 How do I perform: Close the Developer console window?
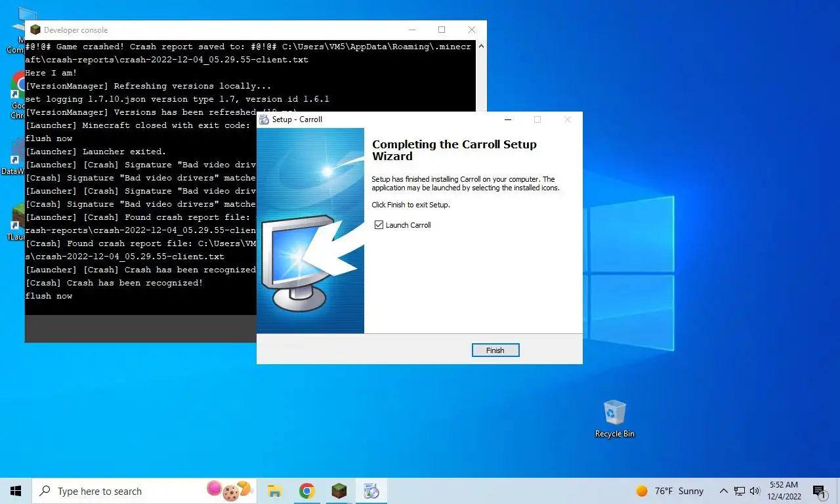pos(471,30)
